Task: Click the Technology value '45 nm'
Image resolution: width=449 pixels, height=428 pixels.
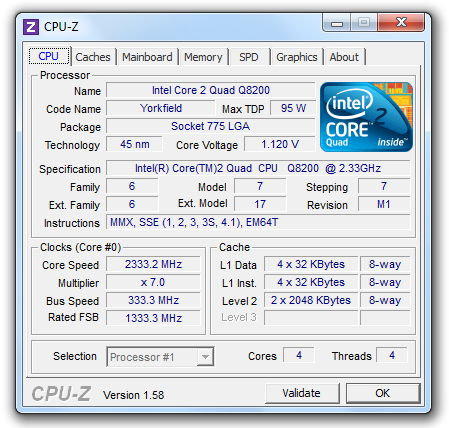Action: click(x=134, y=144)
